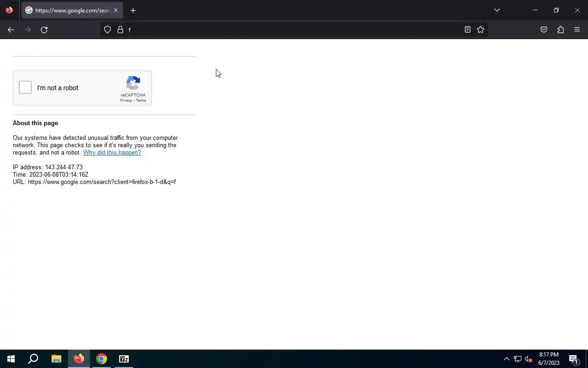Minimize the Firefox window
The image size is (588, 368).
[535, 10]
